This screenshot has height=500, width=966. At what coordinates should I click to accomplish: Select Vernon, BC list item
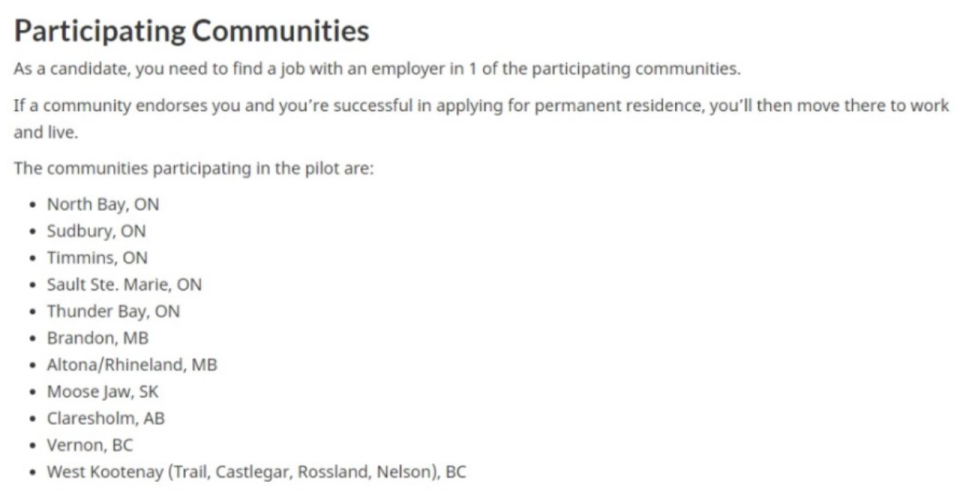pyautogui.click(x=90, y=445)
